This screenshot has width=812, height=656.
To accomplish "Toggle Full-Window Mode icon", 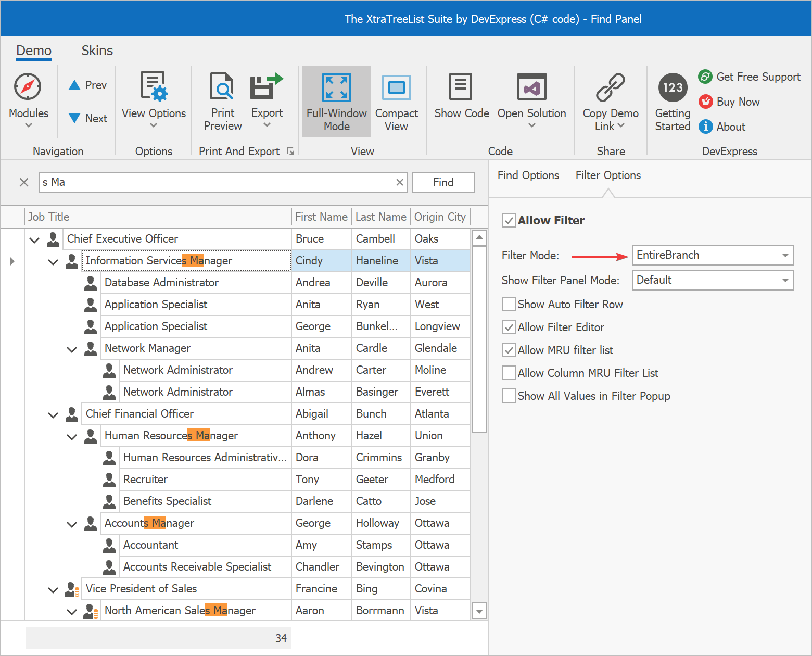I will tap(337, 87).
